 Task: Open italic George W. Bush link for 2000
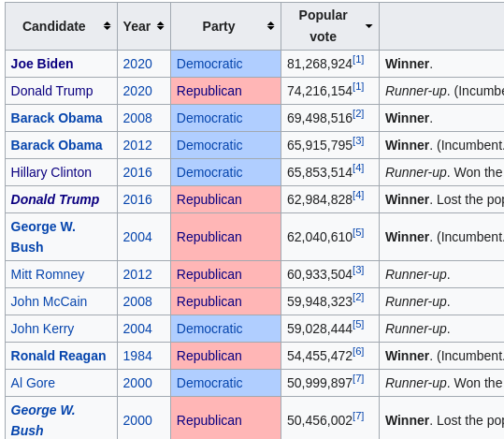coord(43,420)
